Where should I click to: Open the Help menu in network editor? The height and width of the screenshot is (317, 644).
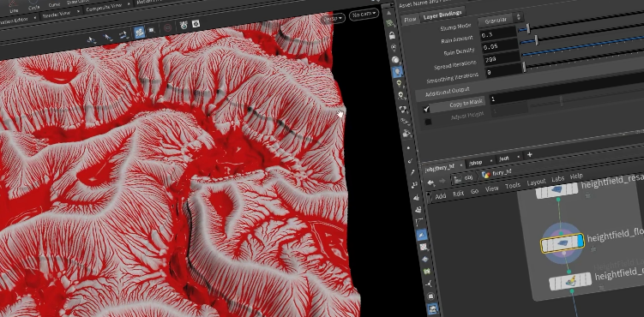click(576, 176)
